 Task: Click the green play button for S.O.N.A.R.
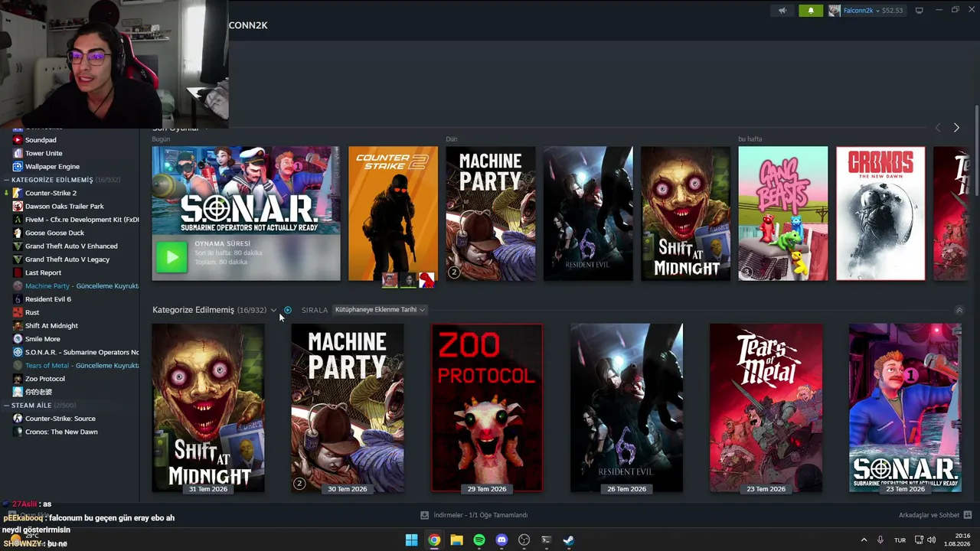tap(171, 257)
